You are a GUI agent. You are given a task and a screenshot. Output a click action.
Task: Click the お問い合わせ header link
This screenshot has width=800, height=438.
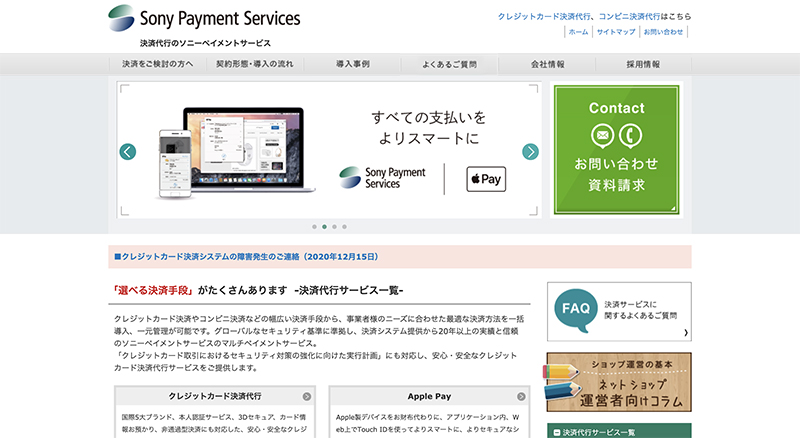663,32
